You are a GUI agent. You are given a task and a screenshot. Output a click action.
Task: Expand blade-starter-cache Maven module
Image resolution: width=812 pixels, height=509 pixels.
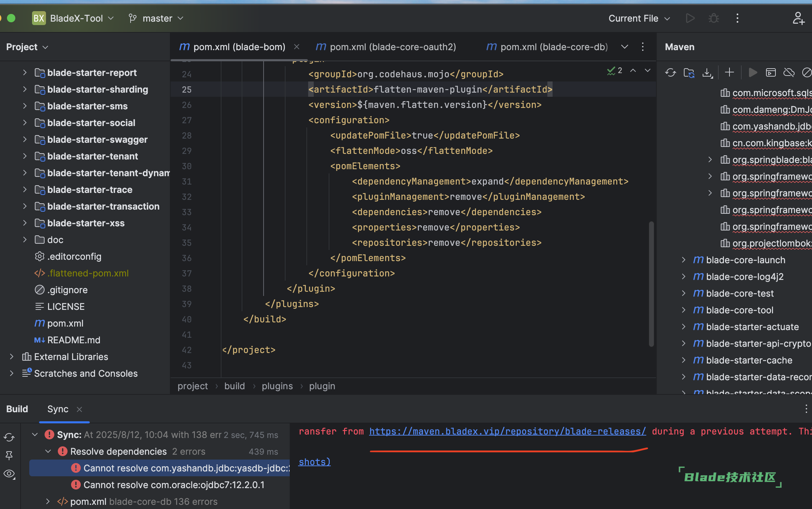tap(684, 360)
